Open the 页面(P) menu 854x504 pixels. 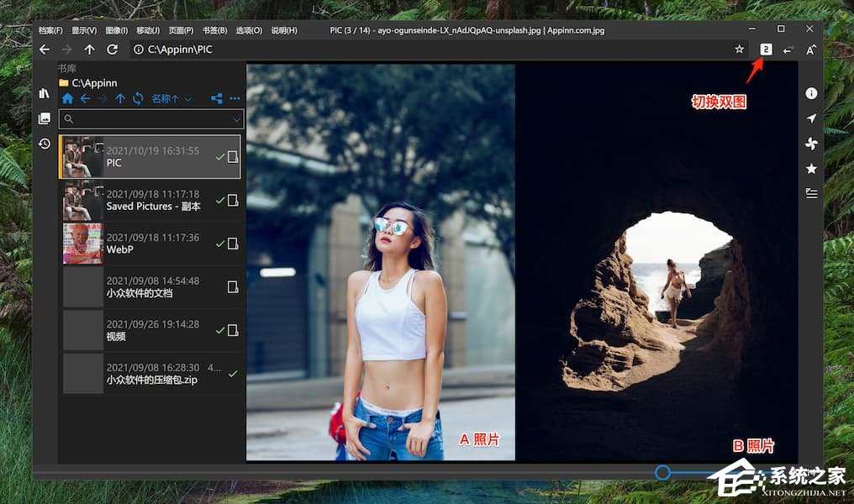point(181,30)
